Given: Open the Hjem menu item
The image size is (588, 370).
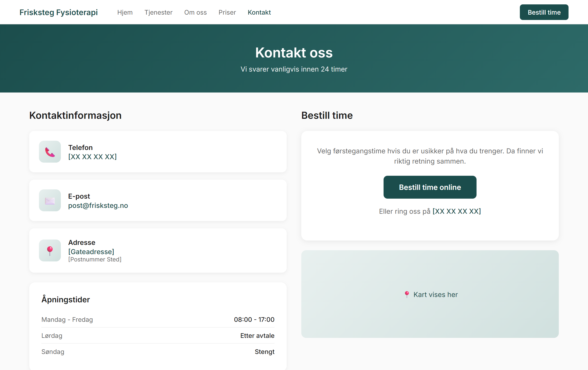Looking at the screenshot, I should point(125,12).
